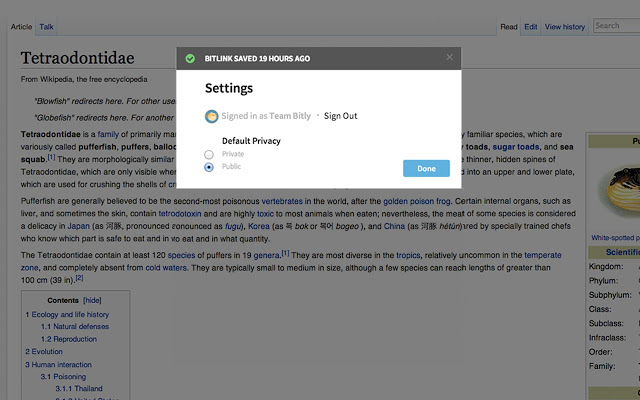640x400 pixels.
Task: Go to Thailand subsection
Action: point(79,389)
